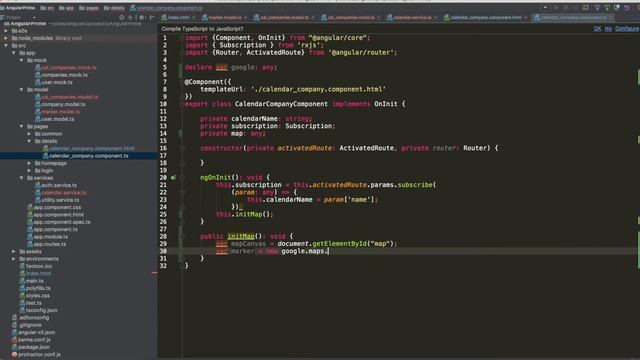Click the implements gutter icon on line 20
The image size is (640, 360).
click(173, 178)
